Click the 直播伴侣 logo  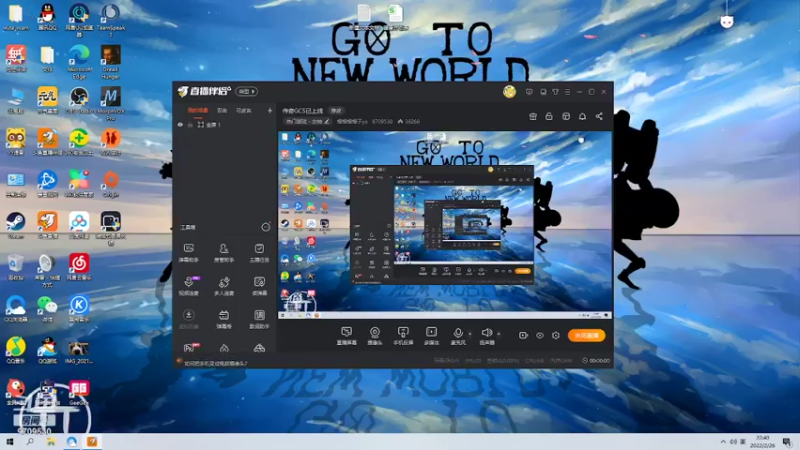coord(204,91)
